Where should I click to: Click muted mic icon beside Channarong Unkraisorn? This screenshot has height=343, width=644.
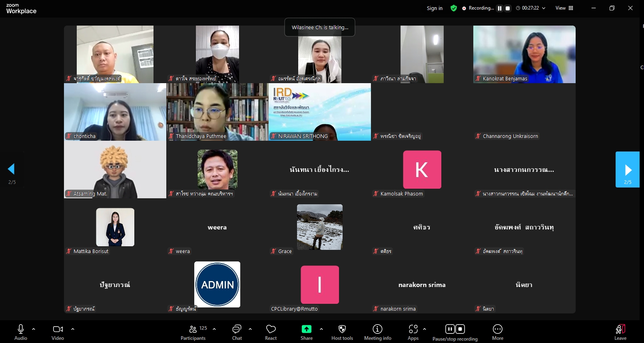pos(478,136)
